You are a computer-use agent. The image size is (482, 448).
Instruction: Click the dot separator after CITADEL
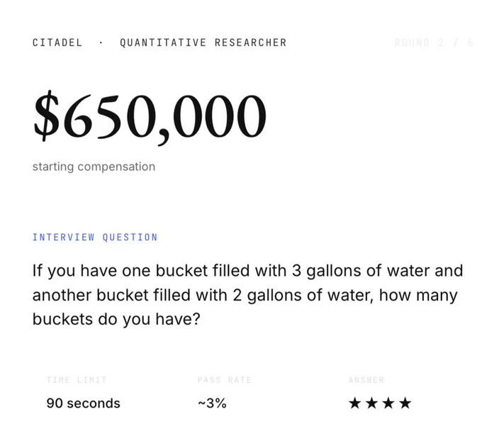(101, 43)
